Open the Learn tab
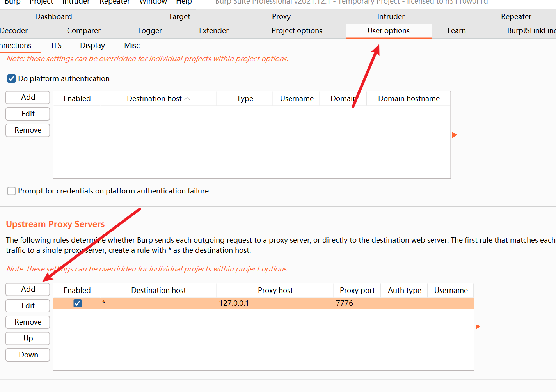The image size is (556, 392). [x=457, y=30]
